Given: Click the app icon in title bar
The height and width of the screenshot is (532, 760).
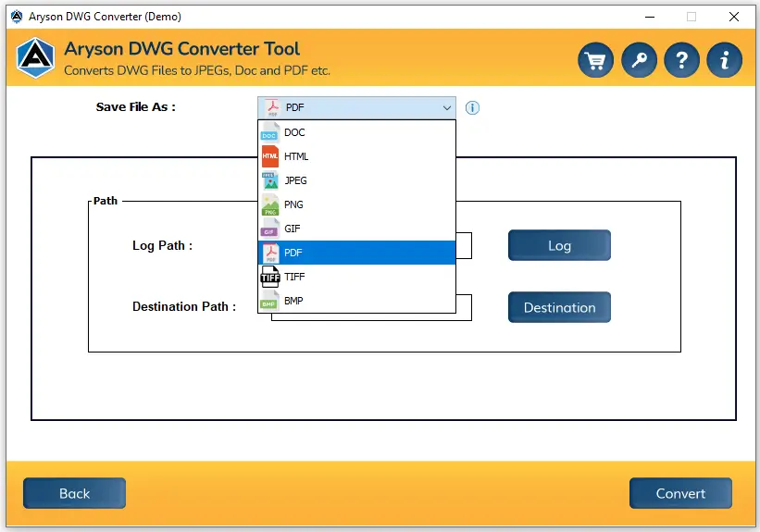Looking at the screenshot, I should pos(17,17).
